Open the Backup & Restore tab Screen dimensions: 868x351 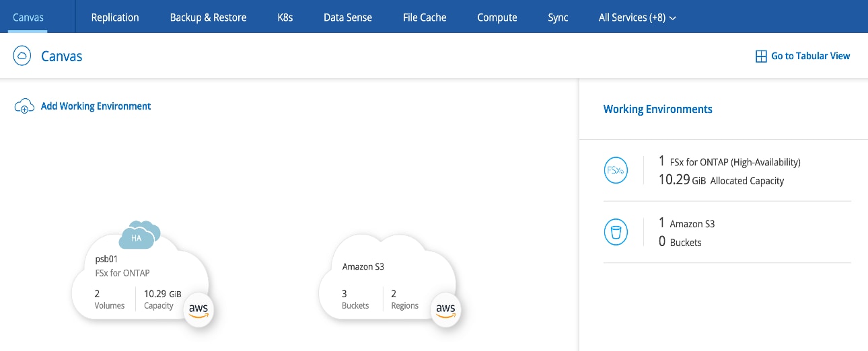click(208, 17)
